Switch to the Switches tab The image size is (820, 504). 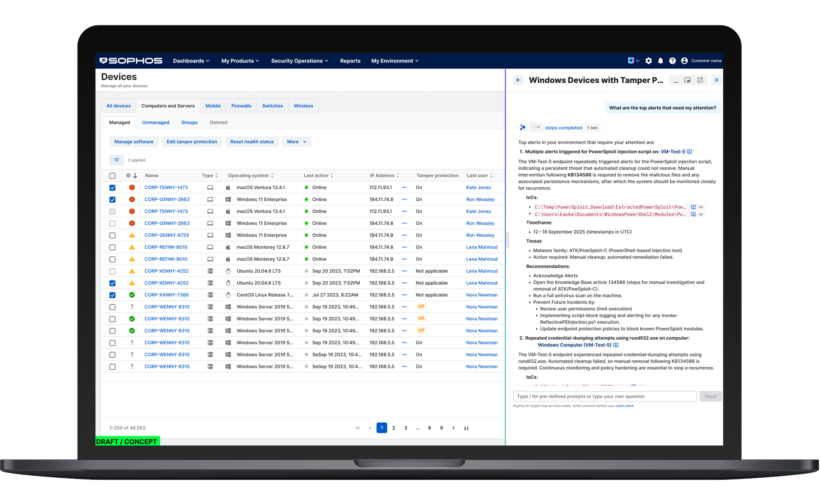272,106
